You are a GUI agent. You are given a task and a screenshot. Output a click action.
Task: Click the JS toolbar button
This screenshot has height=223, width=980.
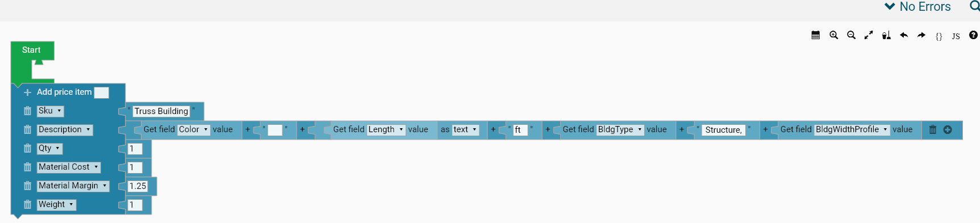point(956,36)
